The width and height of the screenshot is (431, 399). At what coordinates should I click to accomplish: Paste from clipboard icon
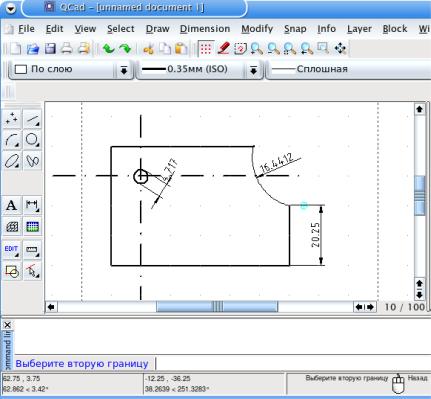[181, 49]
